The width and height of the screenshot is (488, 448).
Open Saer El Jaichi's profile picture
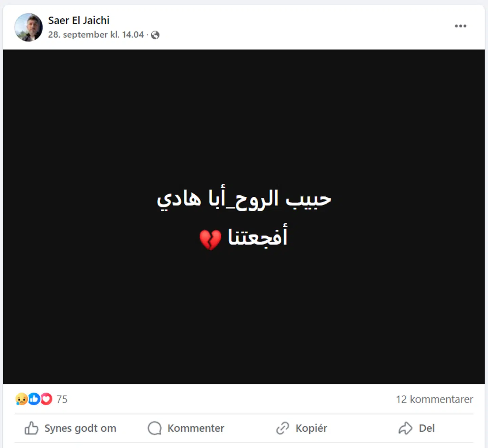(28, 27)
